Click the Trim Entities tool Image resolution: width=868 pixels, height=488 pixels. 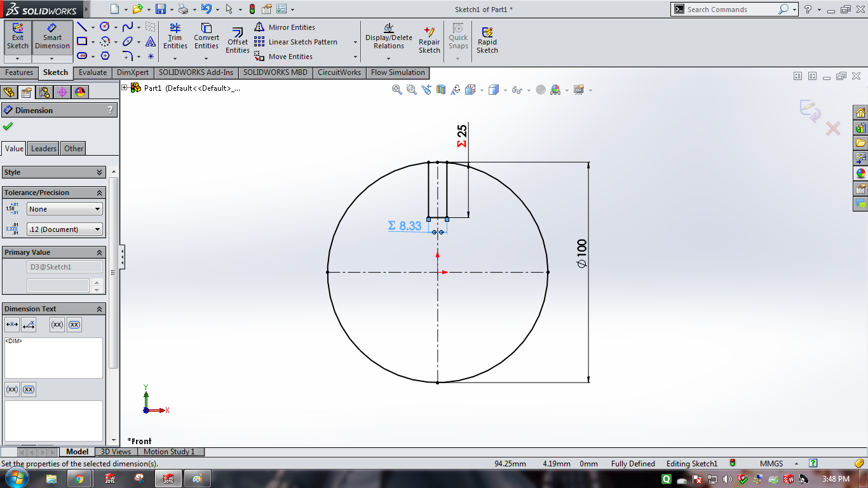pyautogui.click(x=175, y=37)
